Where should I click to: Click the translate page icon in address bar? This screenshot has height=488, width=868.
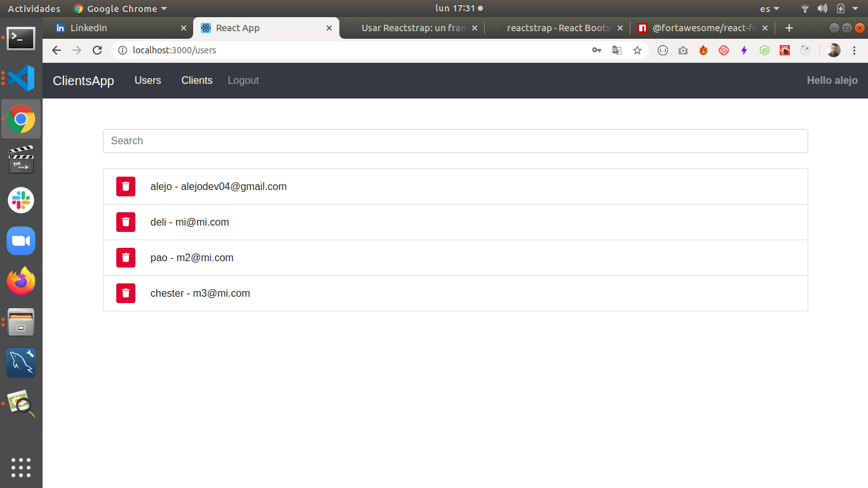[616, 50]
